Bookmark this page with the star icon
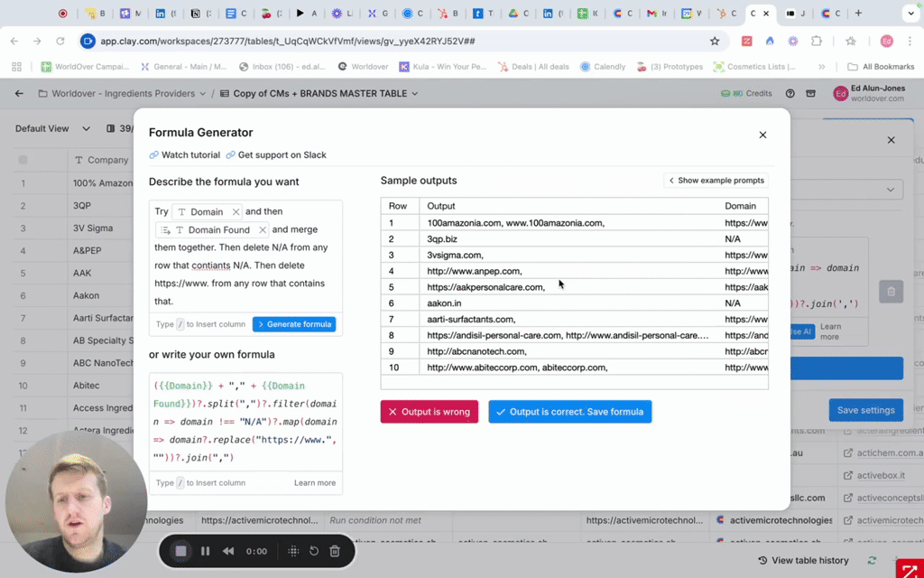This screenshot has width=924, height=578. 715,41
